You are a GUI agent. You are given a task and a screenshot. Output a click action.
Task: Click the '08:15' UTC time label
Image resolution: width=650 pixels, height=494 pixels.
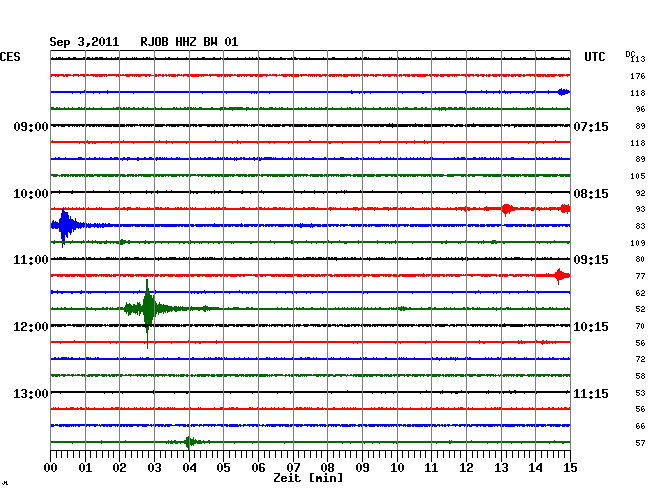(591, 194)
